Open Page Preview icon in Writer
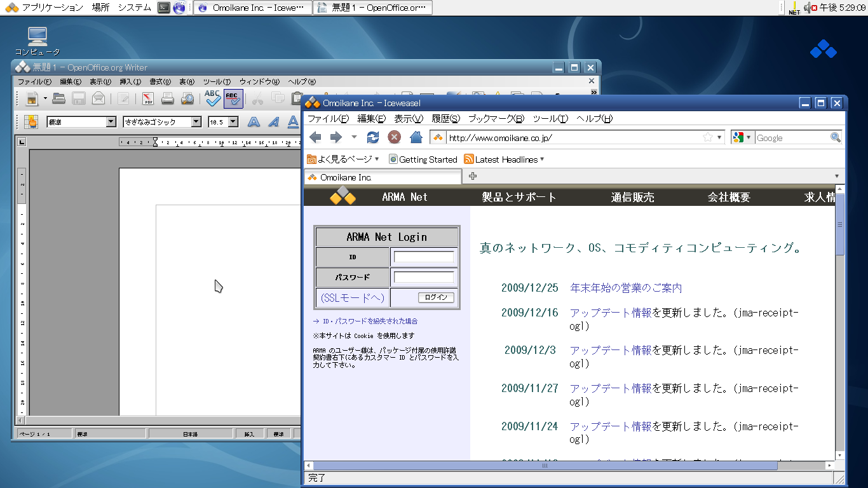868x488 pixels. tap(187, 98)
